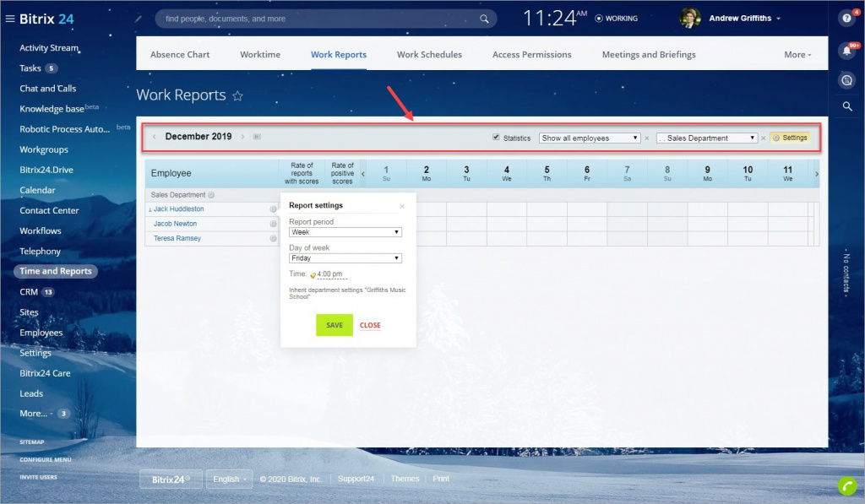Screen dimensions: 865x504
Task: Open Report period Week dropdown
Action: click(x=345, y=232)
